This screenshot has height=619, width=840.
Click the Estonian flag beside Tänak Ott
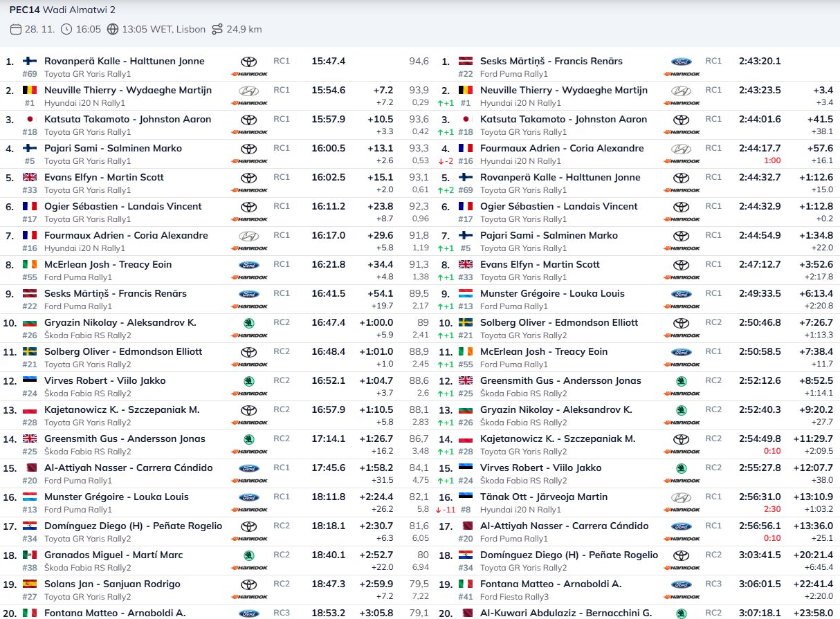point(466,497)
